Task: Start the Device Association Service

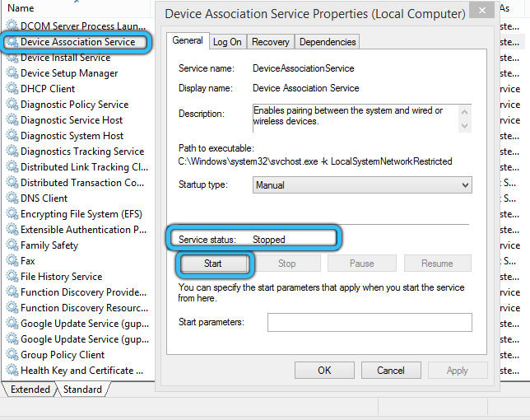Action: (x=214, y=264)
